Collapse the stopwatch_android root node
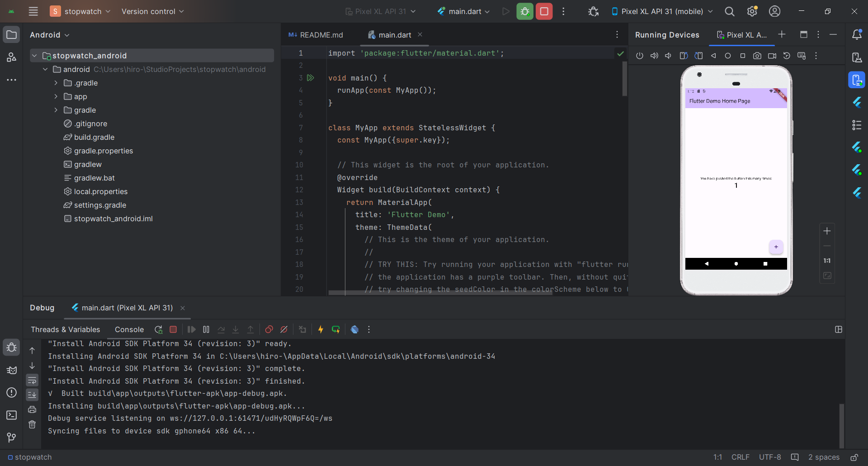The image size is (868, 466). tap(34, 56)
